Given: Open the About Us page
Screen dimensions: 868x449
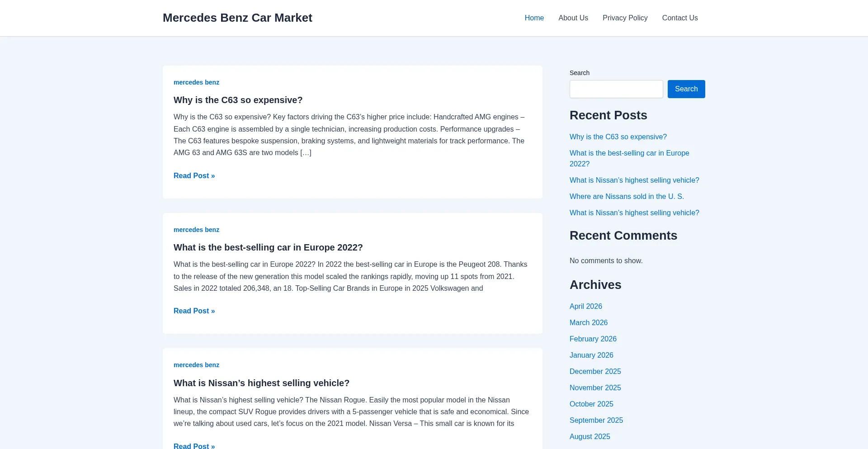Looking at the screenshot, I should point(573,18).
